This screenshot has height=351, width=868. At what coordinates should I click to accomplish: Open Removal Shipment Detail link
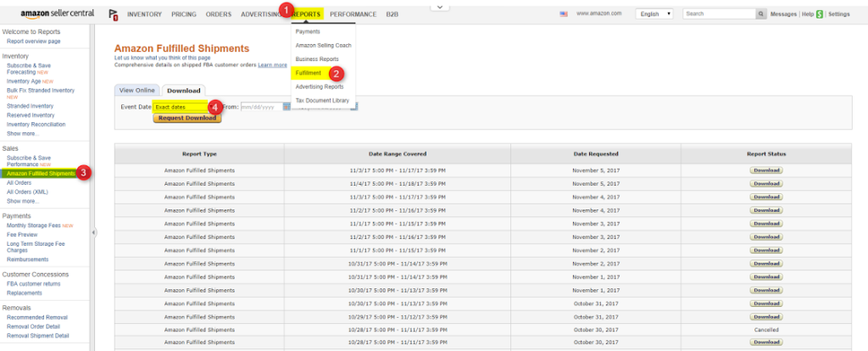click(37, 336)
